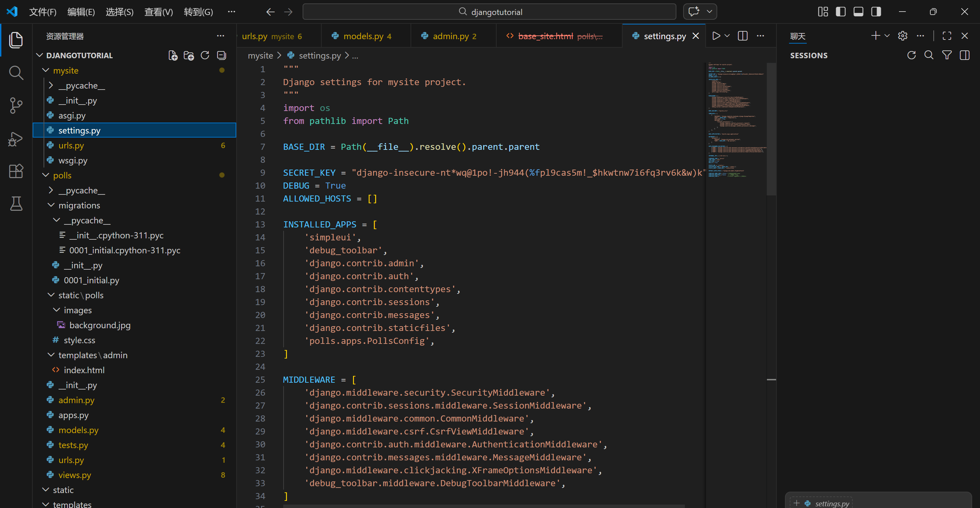Open the Testing flask view

coord(16,204)
